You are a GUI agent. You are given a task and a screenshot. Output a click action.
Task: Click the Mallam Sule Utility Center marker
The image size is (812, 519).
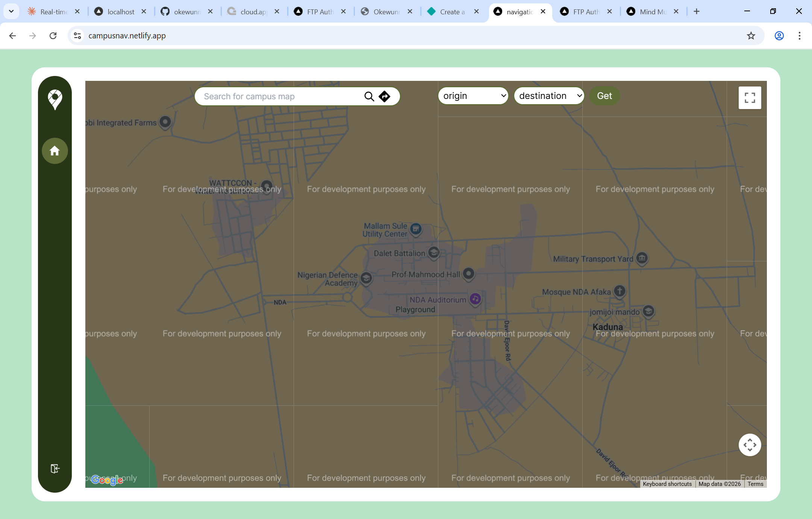click(416, 229)
